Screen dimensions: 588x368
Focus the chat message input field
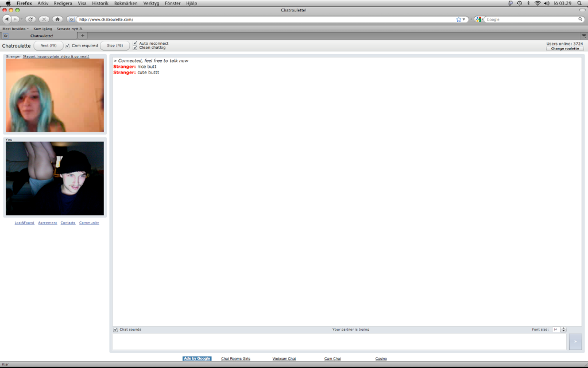pyautogui.click(x=339, y=342)
